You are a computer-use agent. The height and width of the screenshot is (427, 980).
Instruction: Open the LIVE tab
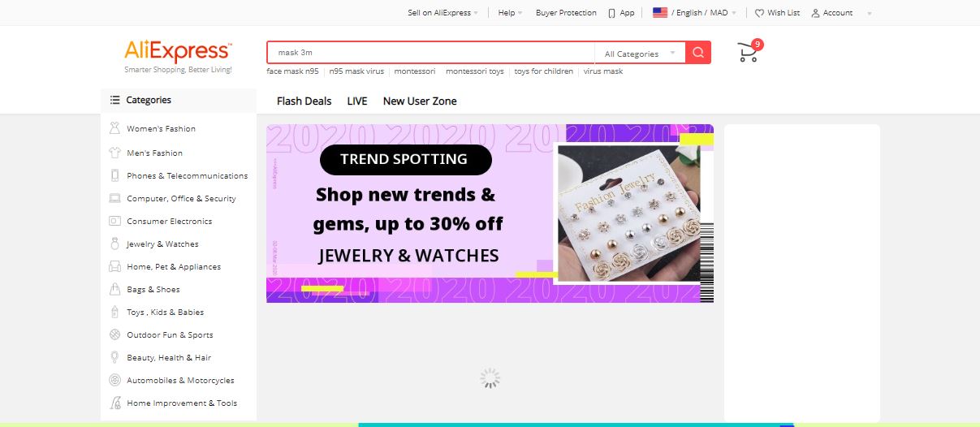click(x=357, y=101)
